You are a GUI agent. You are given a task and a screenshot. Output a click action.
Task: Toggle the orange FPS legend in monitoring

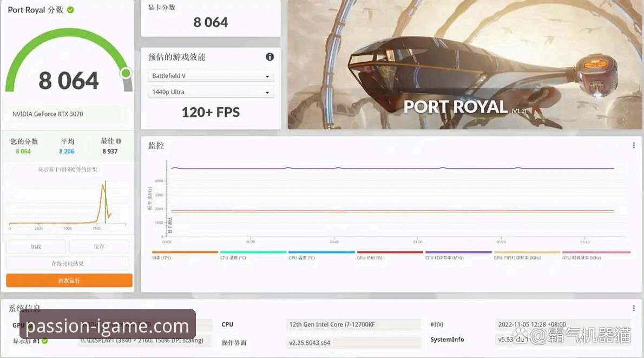click(x=185, y=255)
